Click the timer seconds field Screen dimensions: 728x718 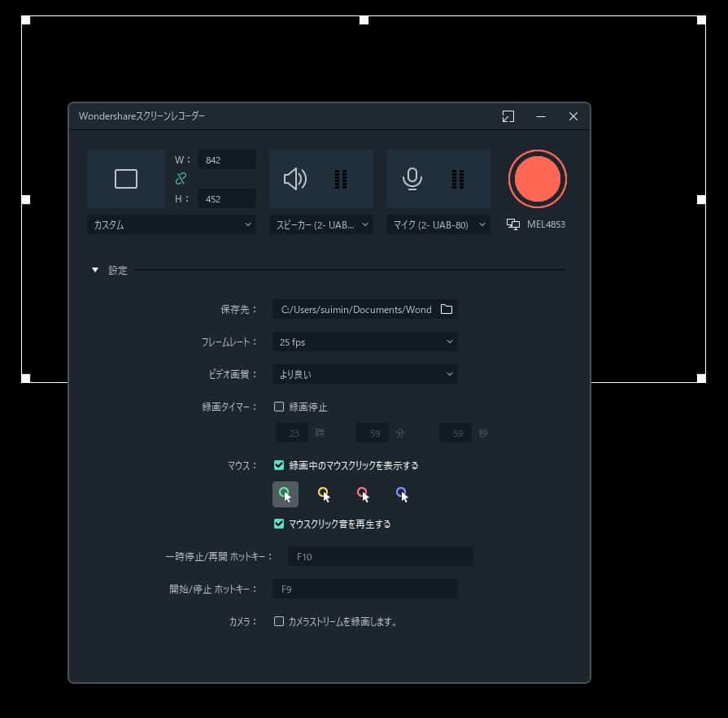456,433
